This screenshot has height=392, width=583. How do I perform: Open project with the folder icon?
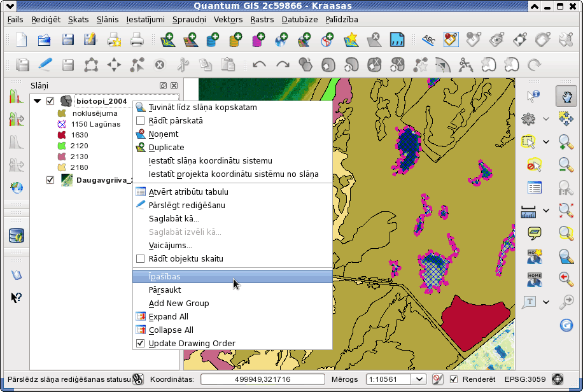pyautogui.click(x=45, y=40)
